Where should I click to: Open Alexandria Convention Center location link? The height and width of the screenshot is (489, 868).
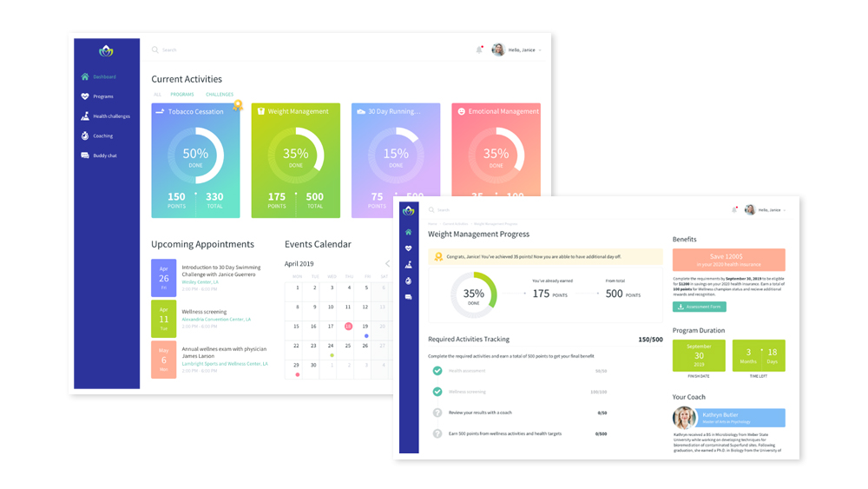pyautogui.click(x=215, y=320)
